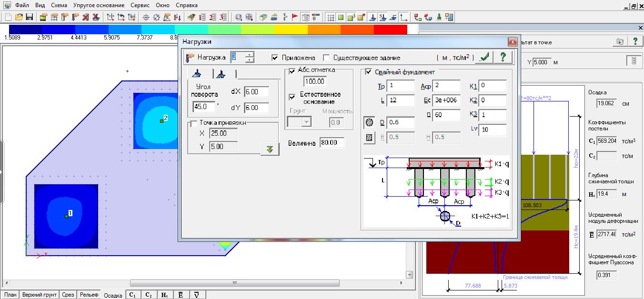Uncheck the Приложена checkbox
The image size is (644, 299).
pyautogui.click(x=275, y=58)
